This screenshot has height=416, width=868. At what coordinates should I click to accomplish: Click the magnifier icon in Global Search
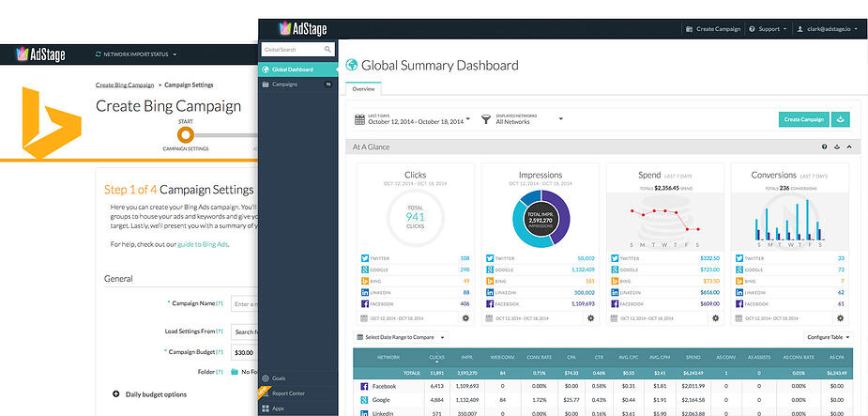327,49
